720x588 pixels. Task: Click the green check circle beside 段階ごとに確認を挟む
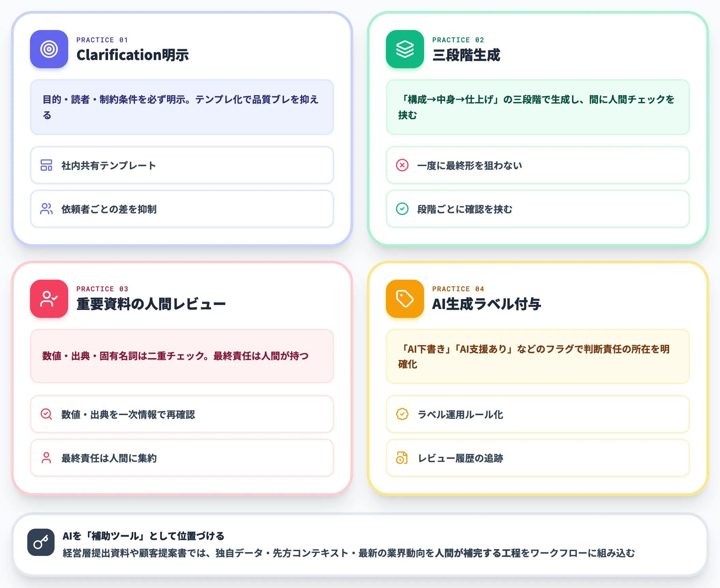click(402, 209)
